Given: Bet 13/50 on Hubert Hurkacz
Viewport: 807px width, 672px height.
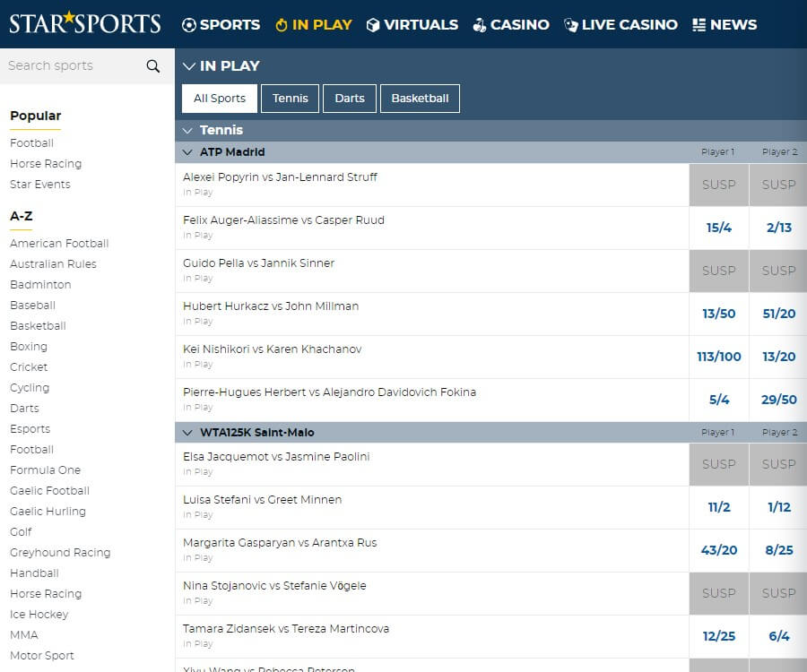Looking at the screenshot, I should coord(719,314).
